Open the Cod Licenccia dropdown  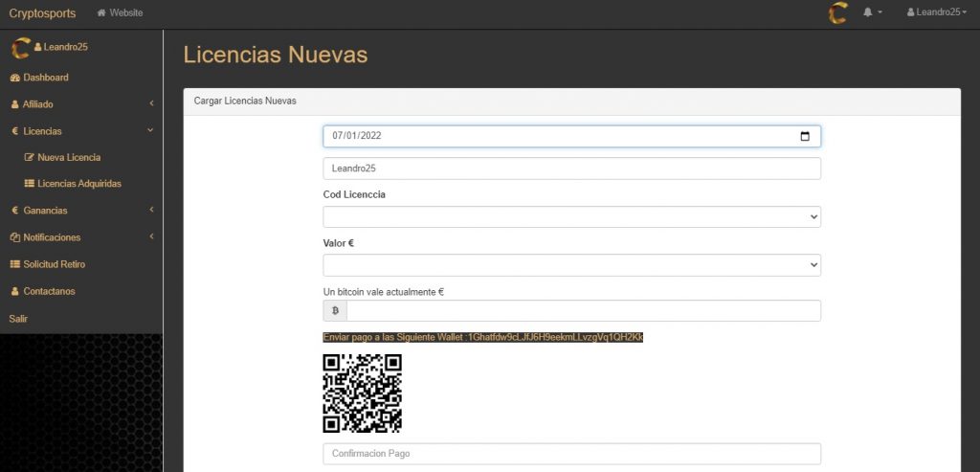(x=571, y=217)
